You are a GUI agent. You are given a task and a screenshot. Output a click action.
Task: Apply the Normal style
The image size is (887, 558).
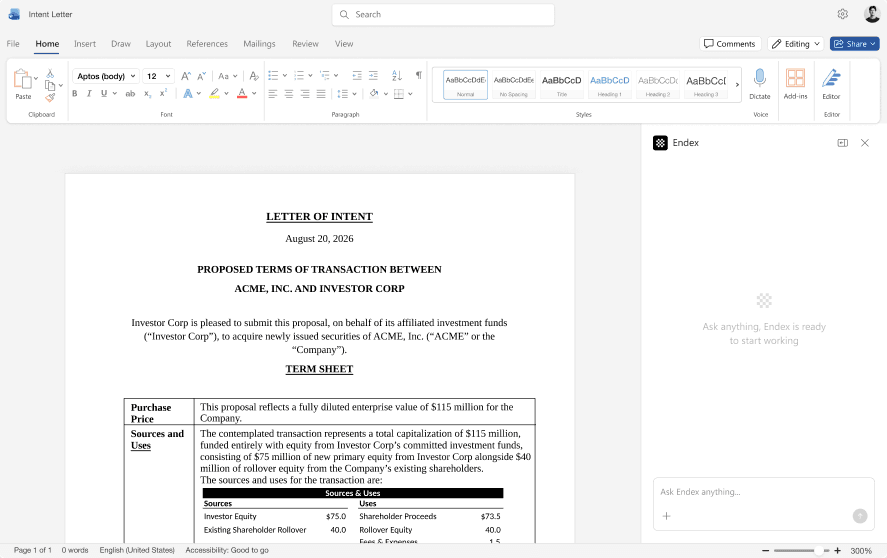(x=466, y=85)
